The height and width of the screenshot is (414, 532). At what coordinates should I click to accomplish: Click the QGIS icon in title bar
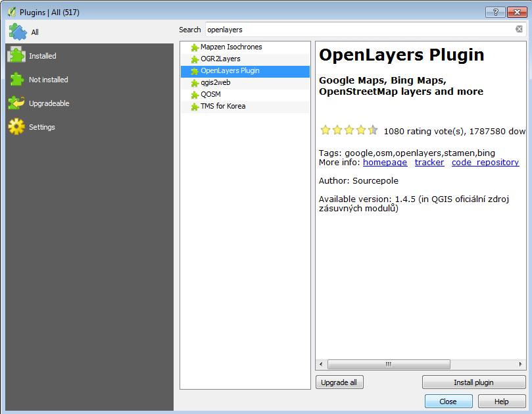[x=12, y=13]
